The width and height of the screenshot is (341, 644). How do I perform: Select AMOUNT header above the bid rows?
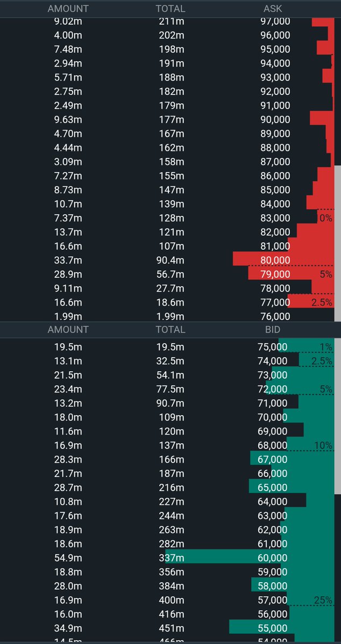coord(68,329)
